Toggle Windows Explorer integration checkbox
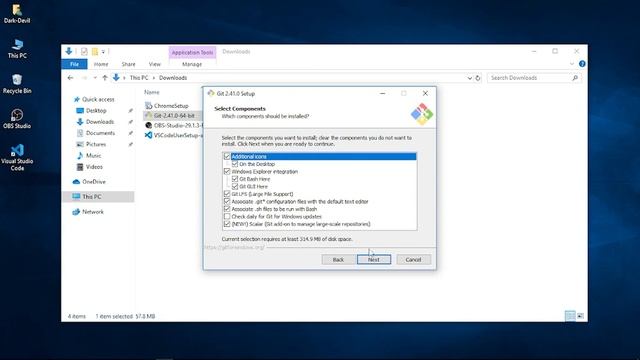The image size is (640, 360). pyautogui.click(x=227, y=171)
